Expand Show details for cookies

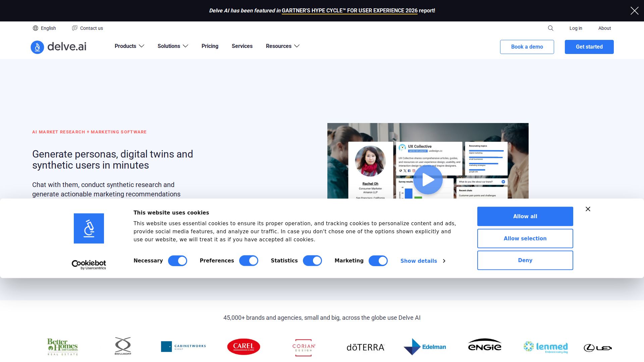[423, 261]
